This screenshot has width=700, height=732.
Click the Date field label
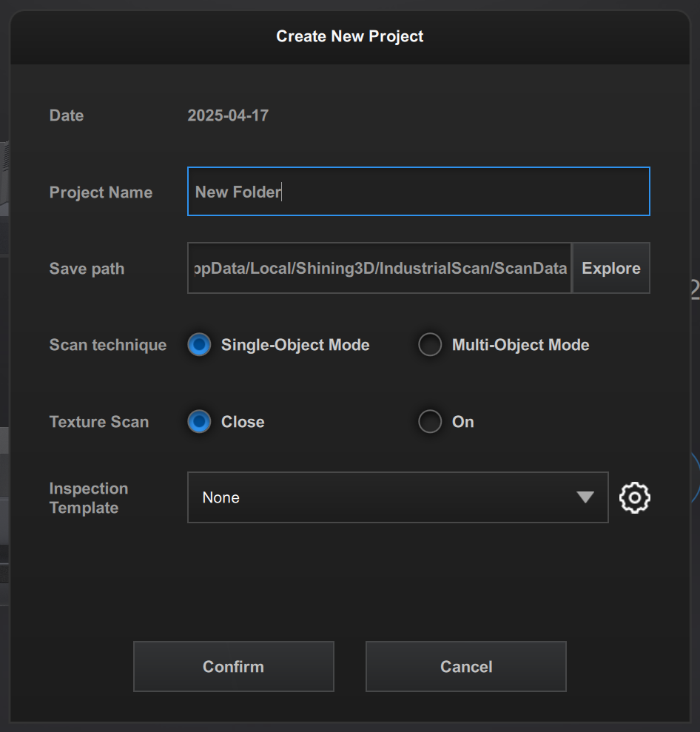point(67,115)
